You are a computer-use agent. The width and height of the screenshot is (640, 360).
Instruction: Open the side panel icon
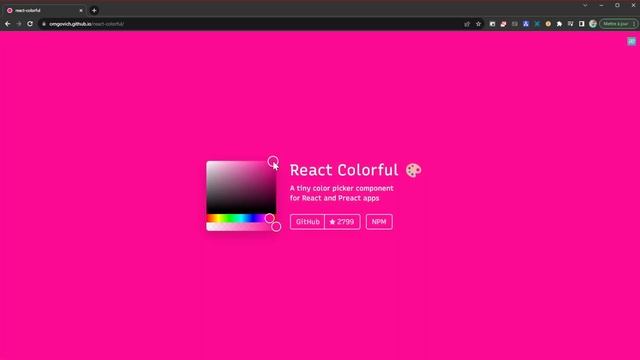tap(582, 24)
